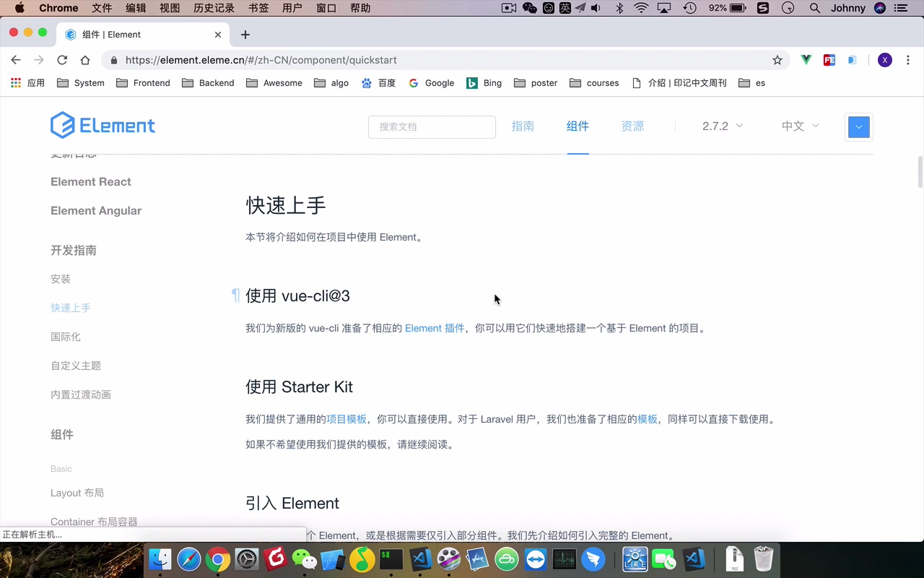This screenshot has width=924, height=578.
Task: Open the 应用 apps shortcut in bookmarks bar
Action: point(27,83)
